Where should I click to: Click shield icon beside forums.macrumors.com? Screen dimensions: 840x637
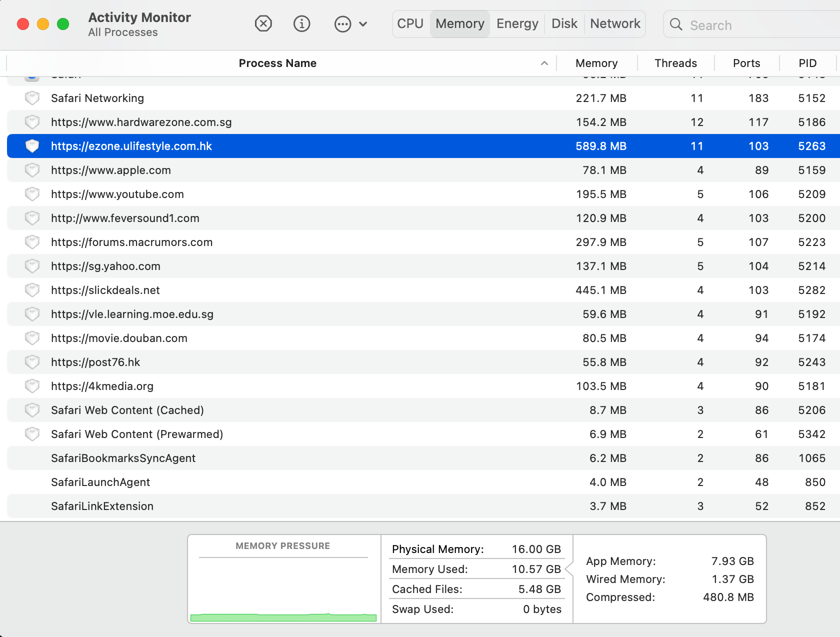(32, 242)
